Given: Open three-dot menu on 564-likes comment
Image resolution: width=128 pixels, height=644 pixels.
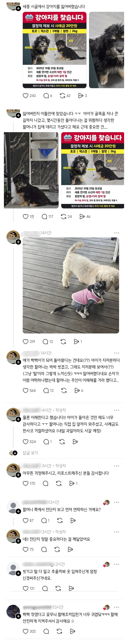Looking at the screenshot, I should [116, 353].
